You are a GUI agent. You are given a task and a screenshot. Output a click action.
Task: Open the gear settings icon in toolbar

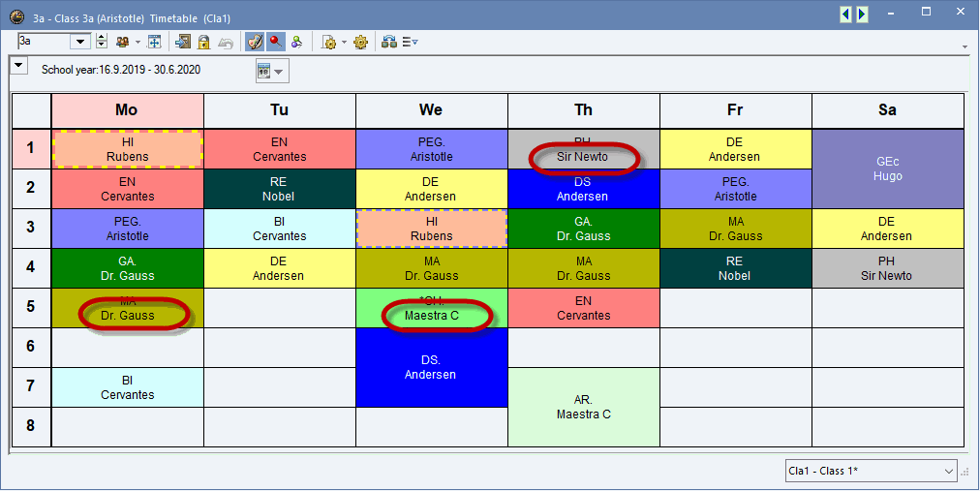tap(360, 42)
